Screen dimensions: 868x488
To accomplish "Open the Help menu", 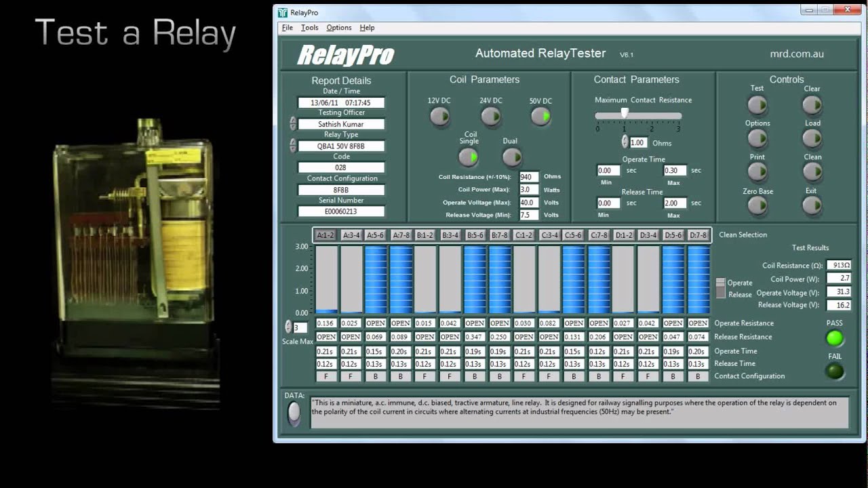I will [x=367, y=28].
